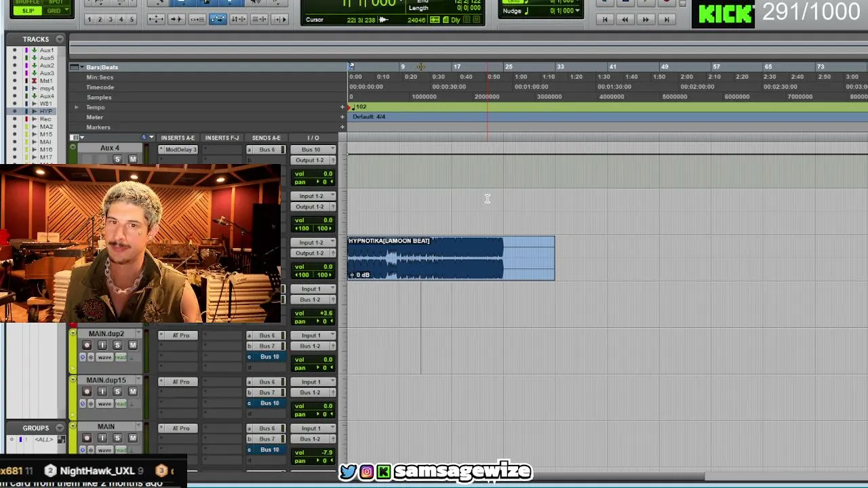Click the volume readout of the MAIN track
Image resolution: width=868 pixels, height=488 pixels.
(314, 453)
